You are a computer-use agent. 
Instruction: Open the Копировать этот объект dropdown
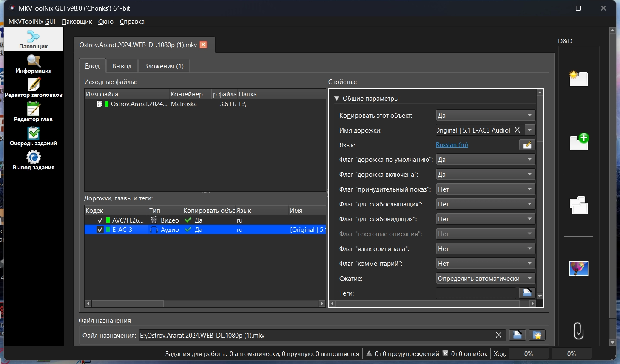485,115
